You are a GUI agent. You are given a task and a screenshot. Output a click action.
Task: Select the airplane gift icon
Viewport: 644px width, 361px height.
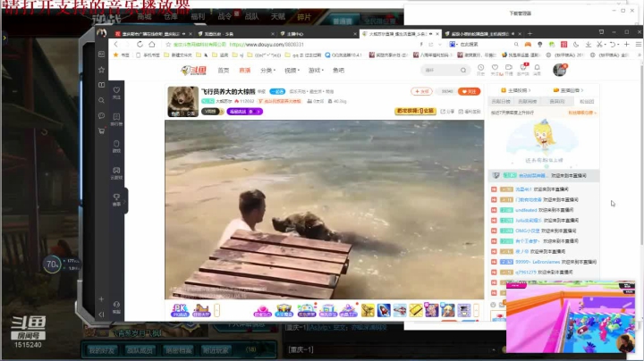click(400, 310)
